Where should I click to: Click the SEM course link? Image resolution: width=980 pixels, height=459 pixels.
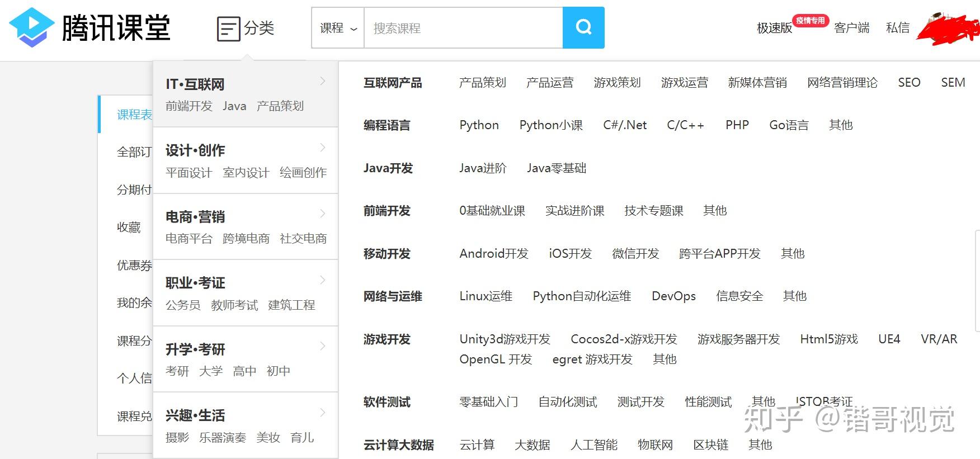[x=953, y=83]
